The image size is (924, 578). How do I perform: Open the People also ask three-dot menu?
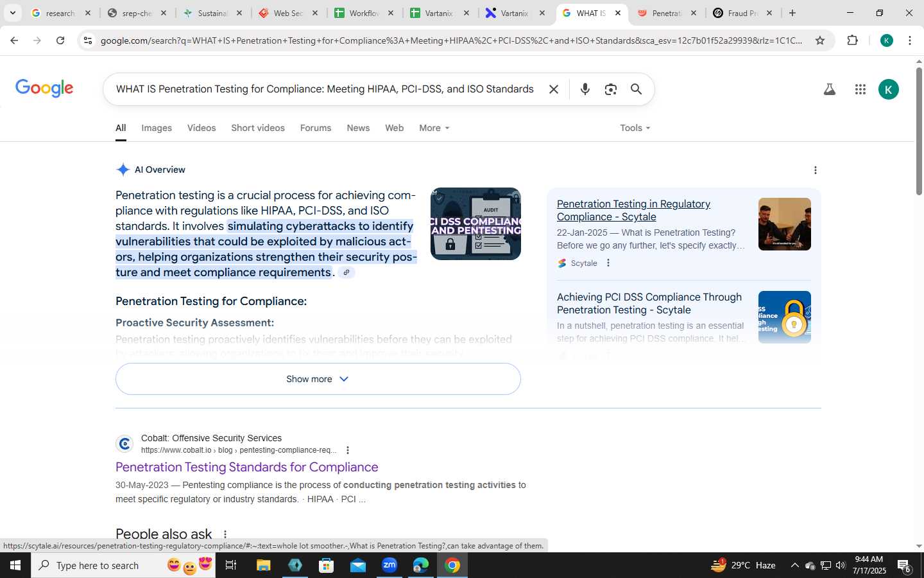[225, 534]
